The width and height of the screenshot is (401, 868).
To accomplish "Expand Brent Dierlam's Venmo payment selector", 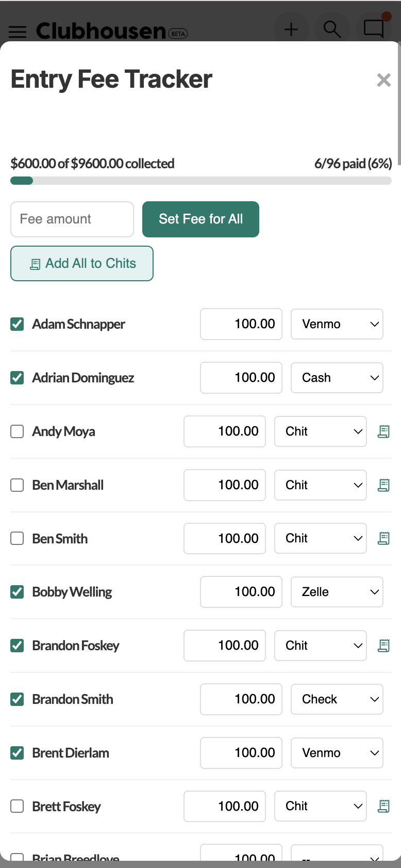I will point(337,753).
